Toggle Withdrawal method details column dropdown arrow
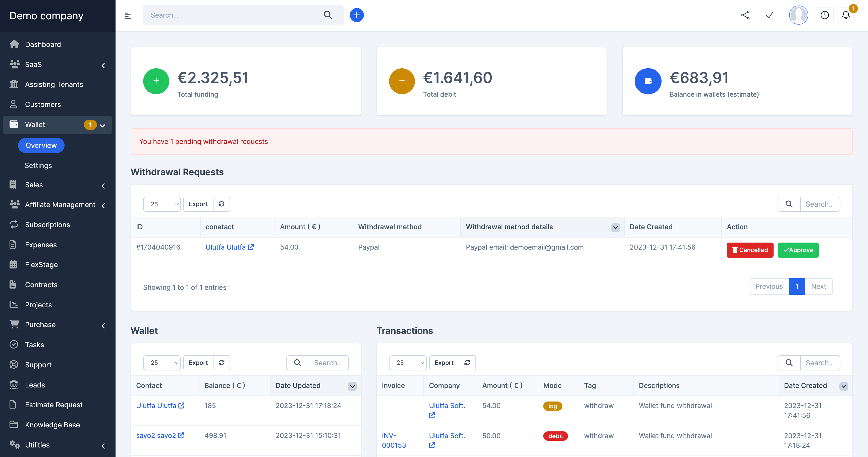The height and width of the screenshot is (457, 868). coord(615,227)
